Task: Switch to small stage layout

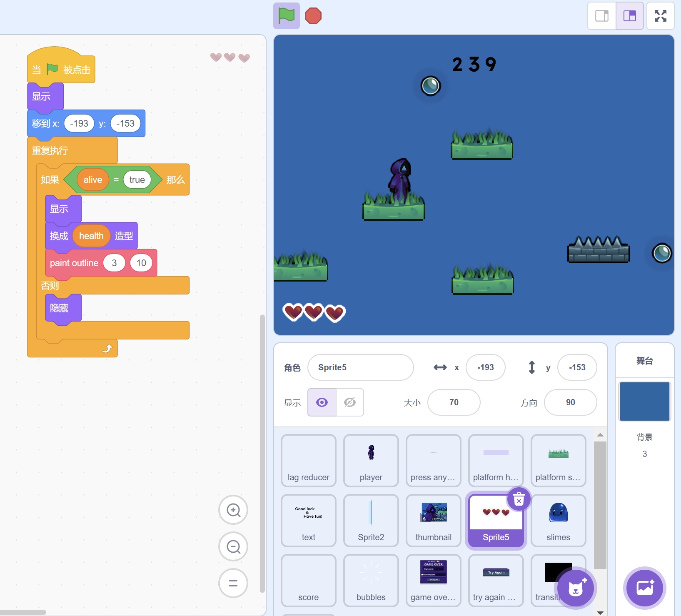Action: coord(601,16)
